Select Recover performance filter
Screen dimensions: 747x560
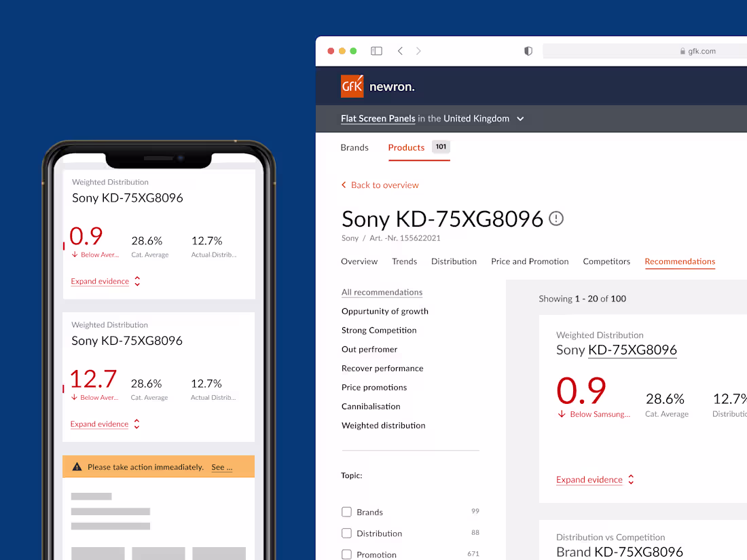click(x=382, y=369)
